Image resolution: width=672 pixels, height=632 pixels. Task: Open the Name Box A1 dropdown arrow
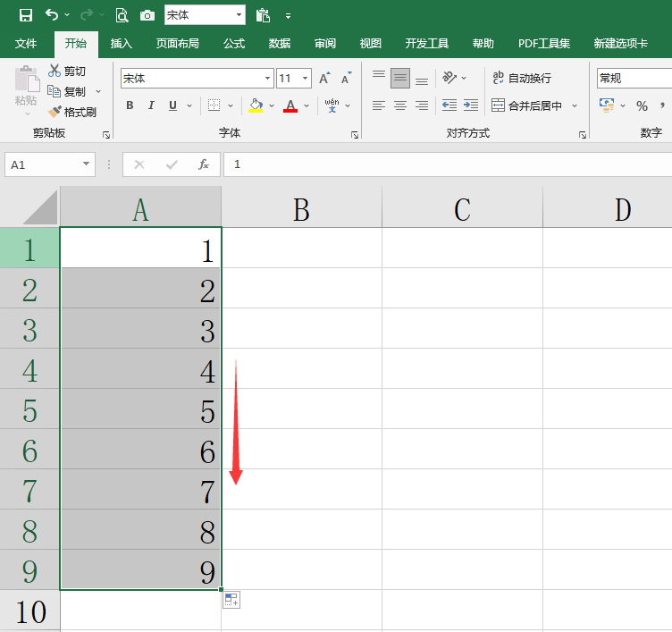86,164
